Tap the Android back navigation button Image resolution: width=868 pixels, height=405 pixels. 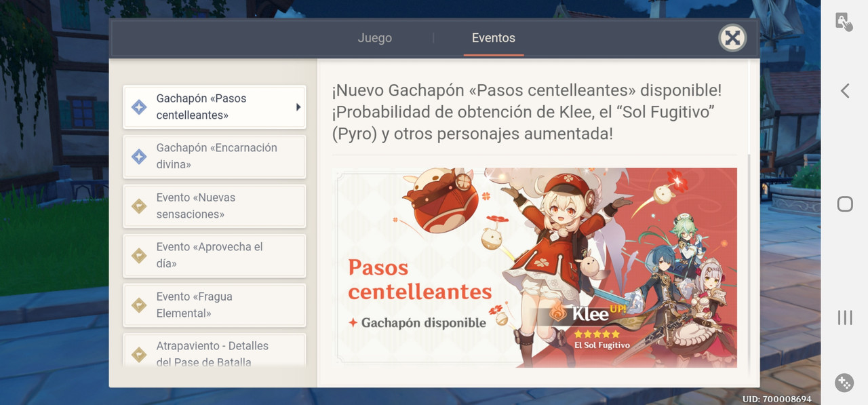click(845, 90)
